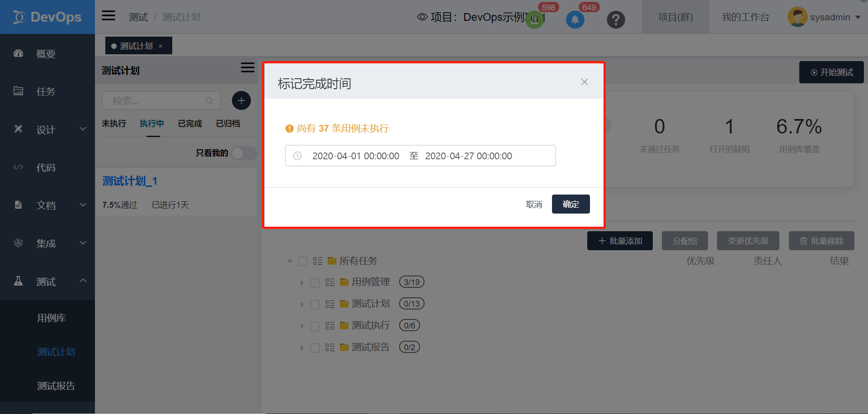Close the 标记完成时间 dialog
The width and height of the screenshot is (868, 414).
point(585,82)
